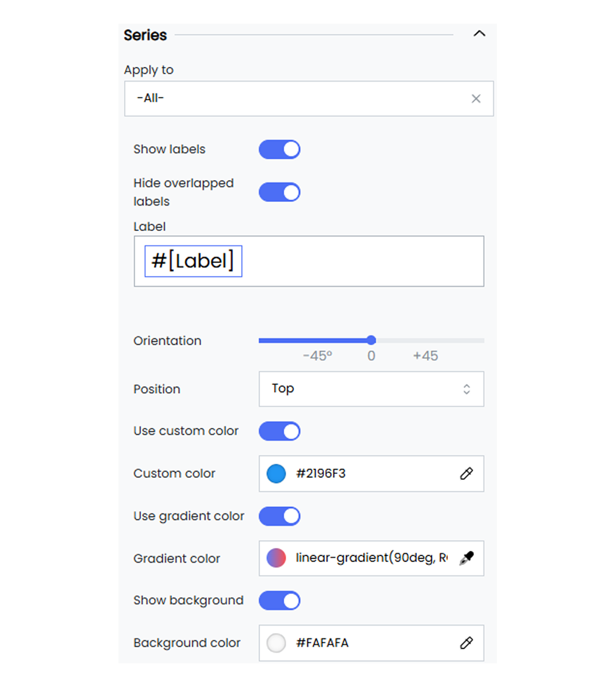The image size is (616, 687).
Task: Click the Gradient color circular swatch
Action: point(277,558)
